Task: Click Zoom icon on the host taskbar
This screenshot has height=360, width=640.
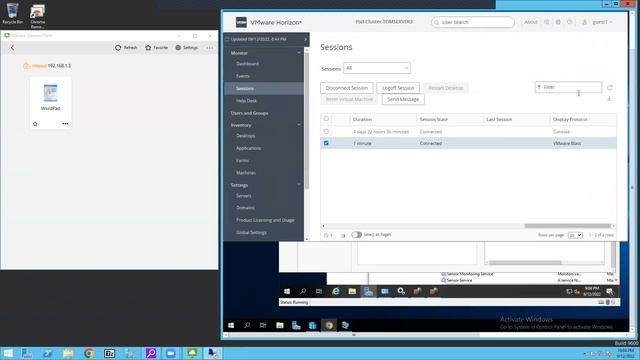Action: point(171,353)
